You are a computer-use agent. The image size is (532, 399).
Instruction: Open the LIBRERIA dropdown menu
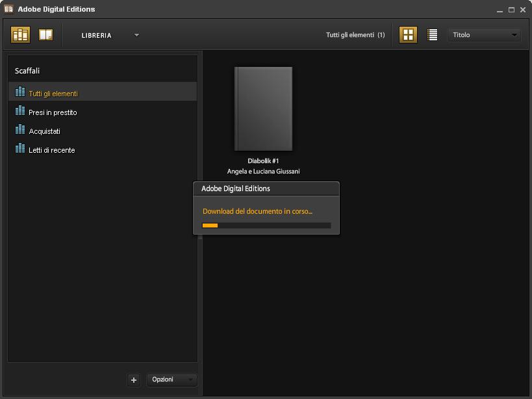tap(110, 35)
